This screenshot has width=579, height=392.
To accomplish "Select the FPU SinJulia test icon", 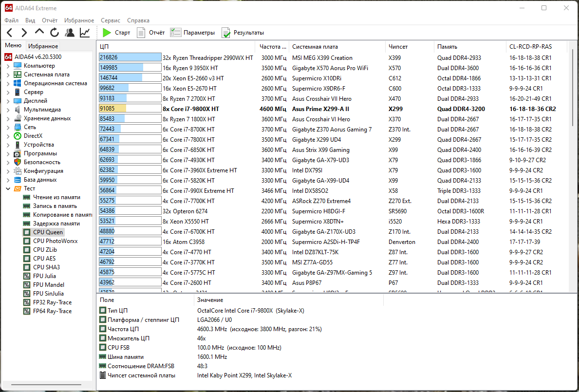I will tap(27, 294).
